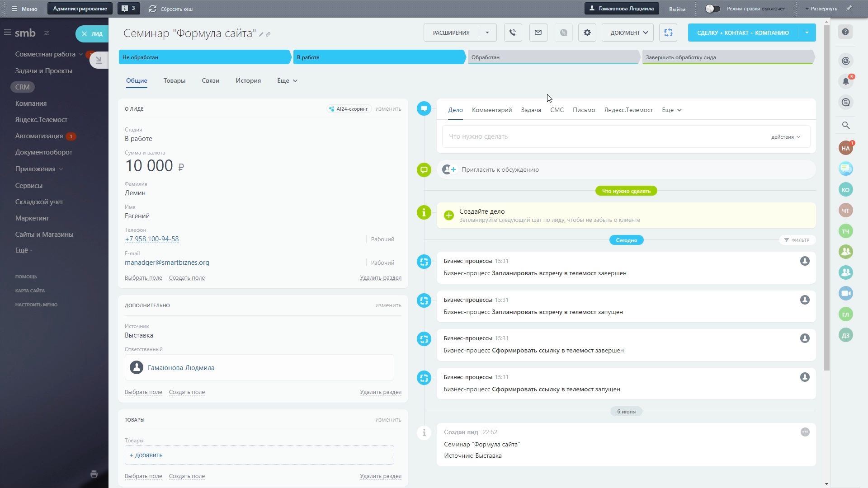868x488 pixels.
Task: Open the gear settings button
Action: click(x=587, y=33)
